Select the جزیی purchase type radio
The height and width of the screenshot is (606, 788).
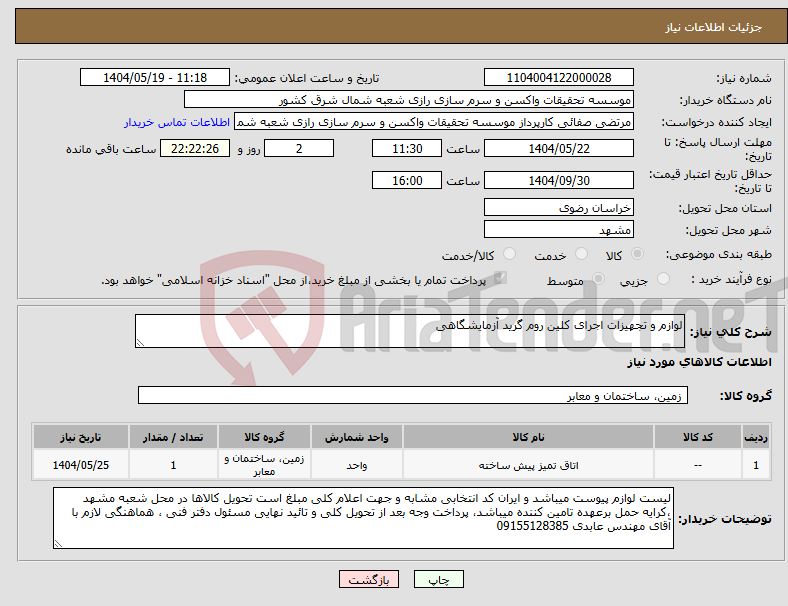[x=663, y=278]
